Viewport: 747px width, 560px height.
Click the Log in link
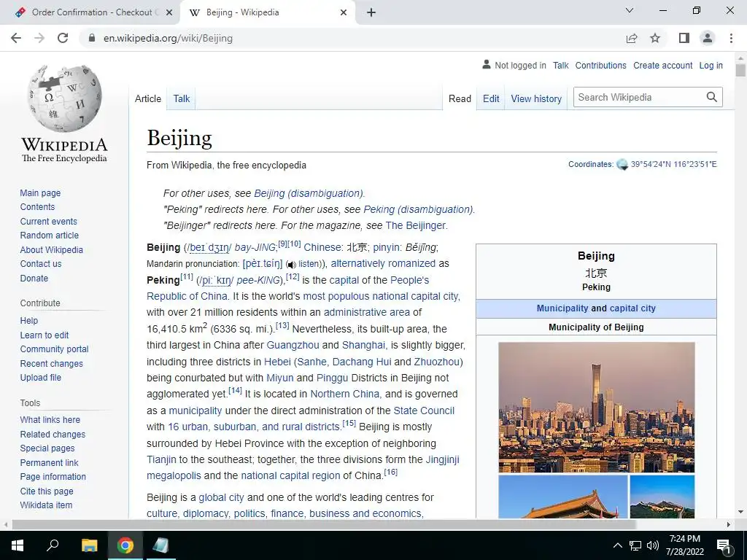pos(711,65)
